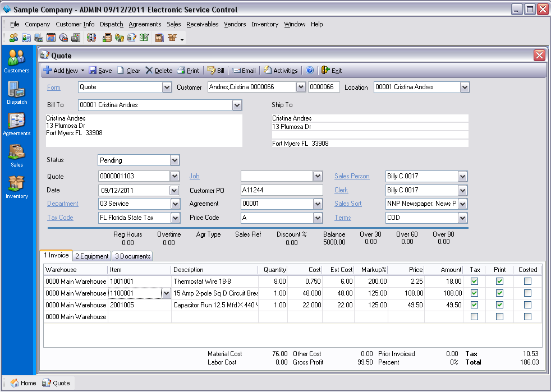Email the quote
This screenshot has width=551, height=392.
pyautogui.click(x=244, y=71)
